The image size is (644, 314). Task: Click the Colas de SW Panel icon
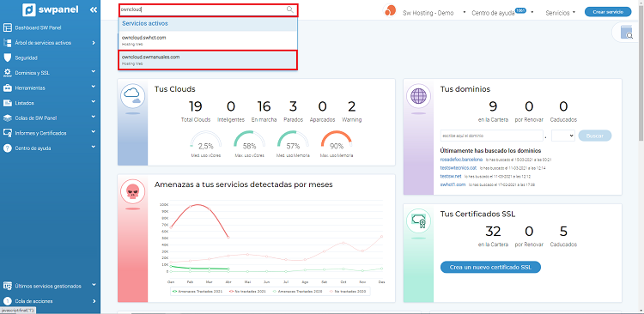(7, 118)
